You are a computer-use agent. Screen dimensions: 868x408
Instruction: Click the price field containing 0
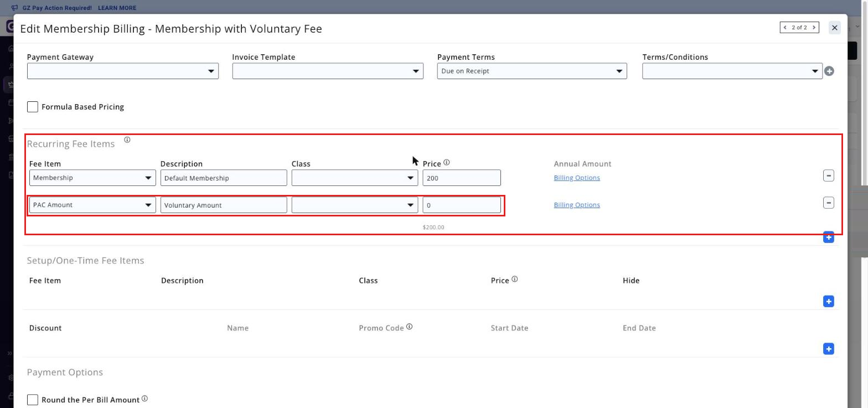coord(462,205)
